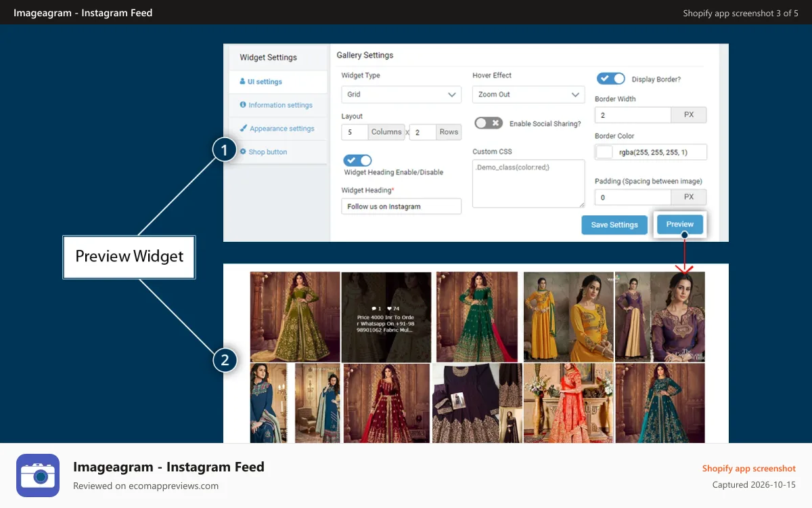Click the Custom CSS text area
This screenshot has height=508, width=812.
(x=528, y=184)
